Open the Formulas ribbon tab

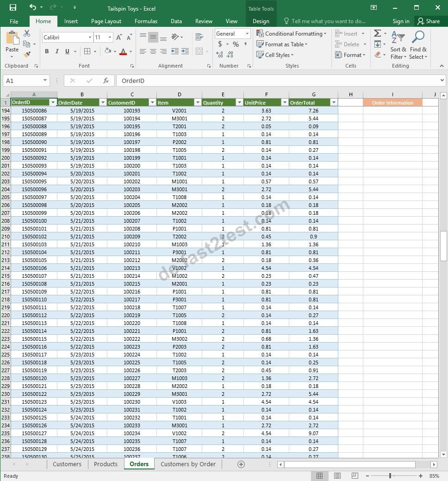pos(146,21)
